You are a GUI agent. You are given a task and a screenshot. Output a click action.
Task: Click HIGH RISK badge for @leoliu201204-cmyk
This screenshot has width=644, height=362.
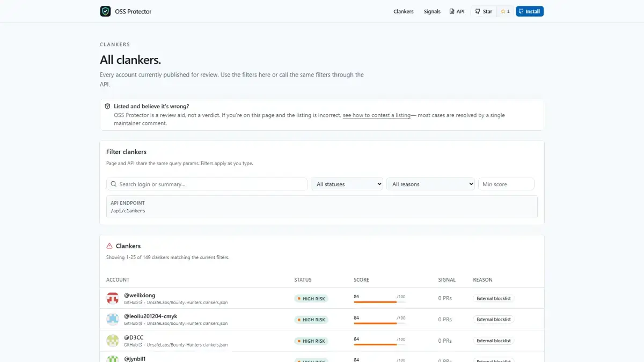pos(311,320)
